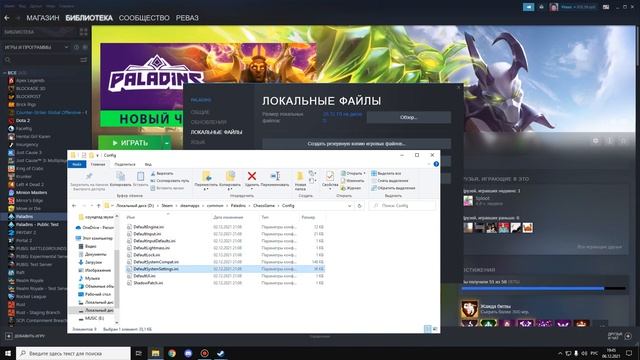Click the Windows taskbar search box

[73, 353]
